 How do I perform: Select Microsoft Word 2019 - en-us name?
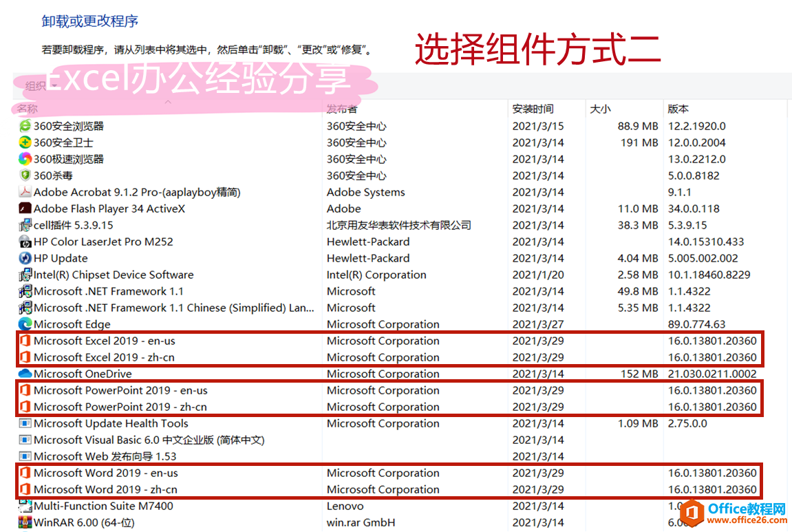tap(106, 473)
